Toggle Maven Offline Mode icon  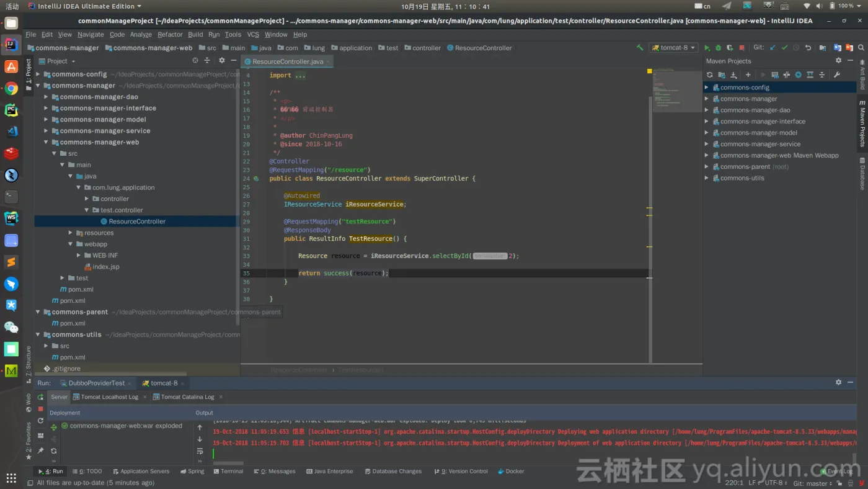[x=787, y=75]
